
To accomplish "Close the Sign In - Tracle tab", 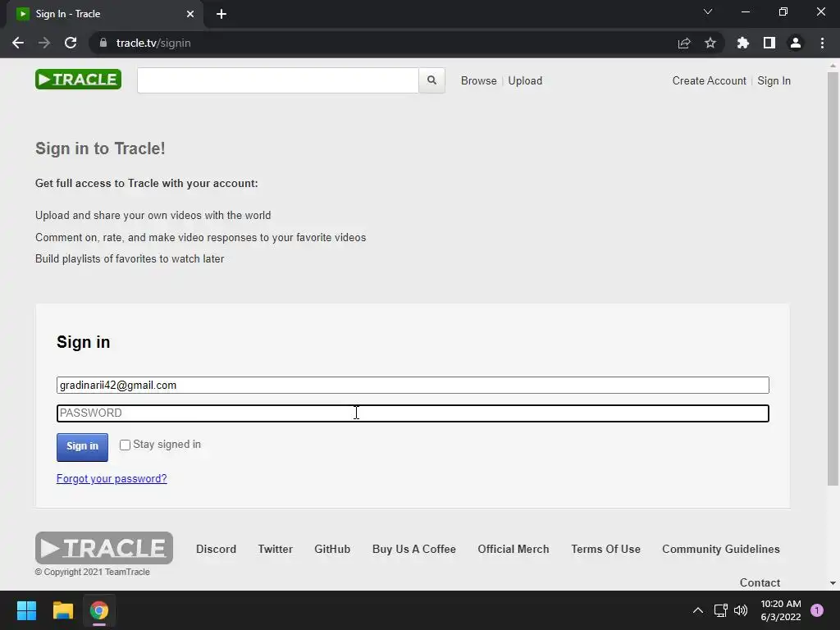I will (x=190, y=14).
